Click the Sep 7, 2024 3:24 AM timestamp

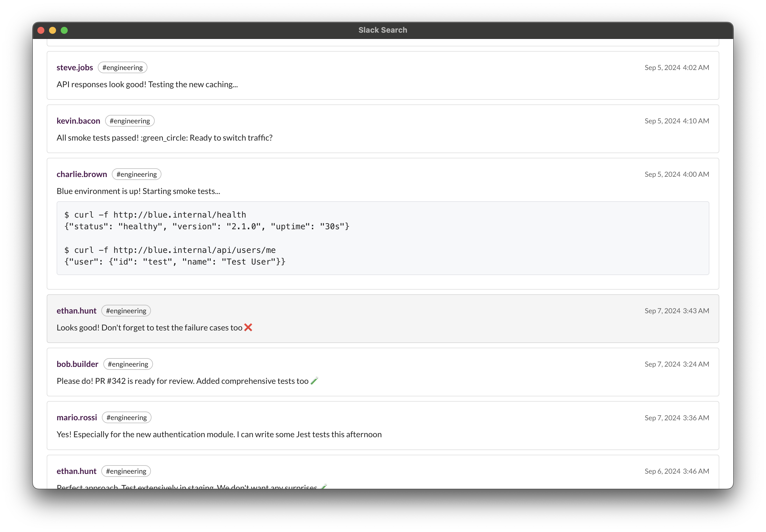[677, 364]
